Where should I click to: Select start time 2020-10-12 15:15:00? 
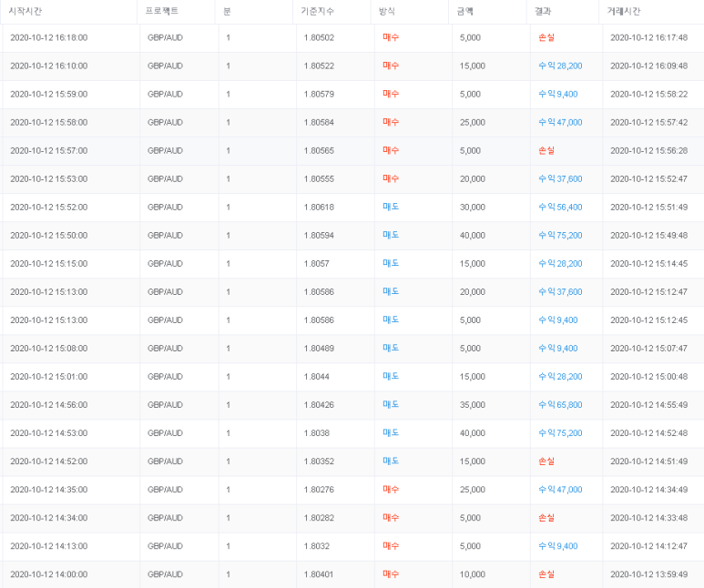(49, 264)
